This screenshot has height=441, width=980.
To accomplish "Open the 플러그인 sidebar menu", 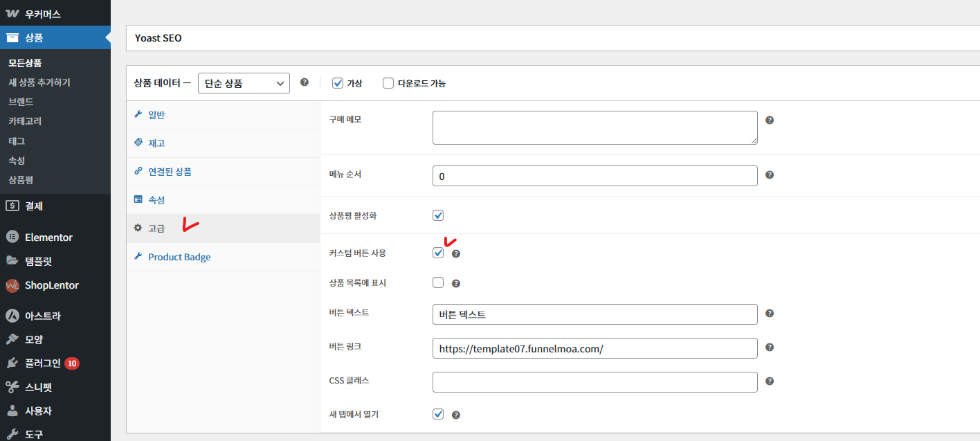I will pos(55,363).
